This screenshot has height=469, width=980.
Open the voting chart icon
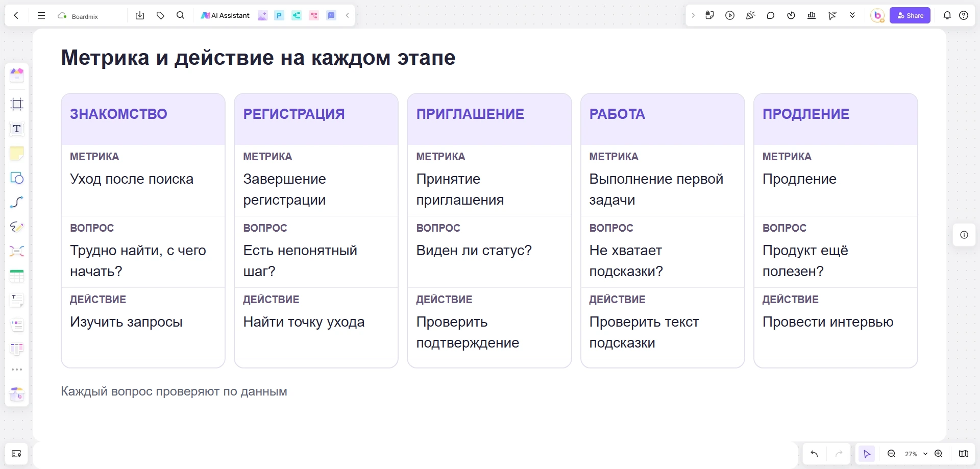click(x=812, y=15)
